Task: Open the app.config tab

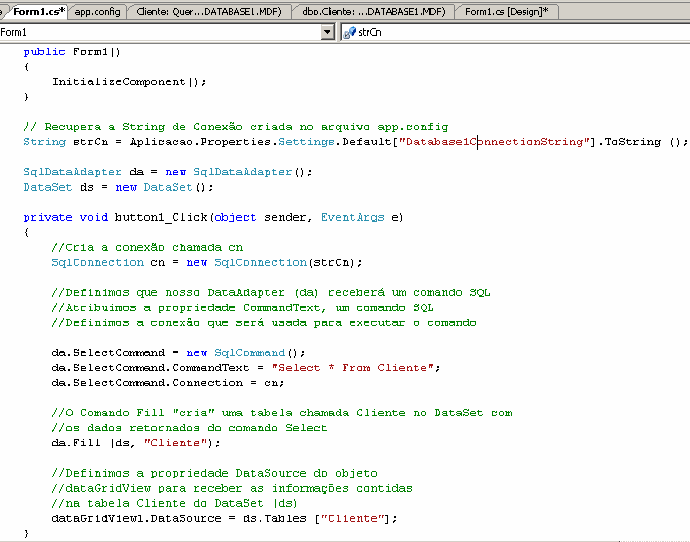Action: 98,11
